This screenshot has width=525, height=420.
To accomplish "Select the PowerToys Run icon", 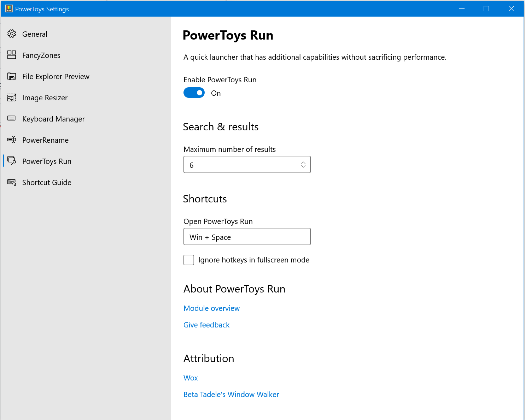I will click(x=12, y=161).
